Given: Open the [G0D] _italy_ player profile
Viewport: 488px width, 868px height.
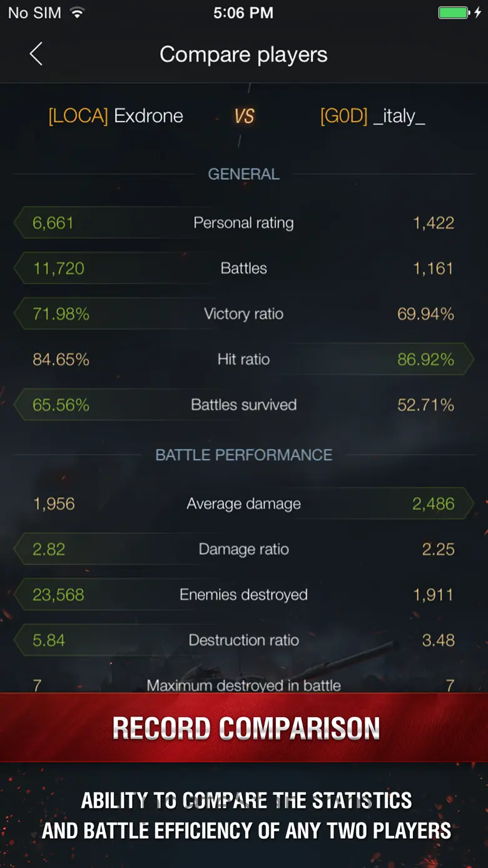Looking at the screenshot, I should (x=373, y=116).
